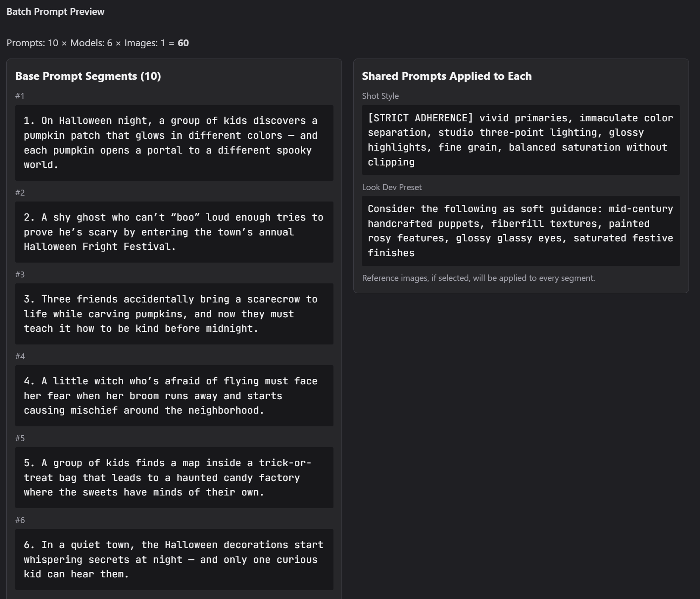Click the mid-century handcrafted puppets preset text
Image resolution: width=700 pixels, height=599 pixels.
tap(521, 231)
